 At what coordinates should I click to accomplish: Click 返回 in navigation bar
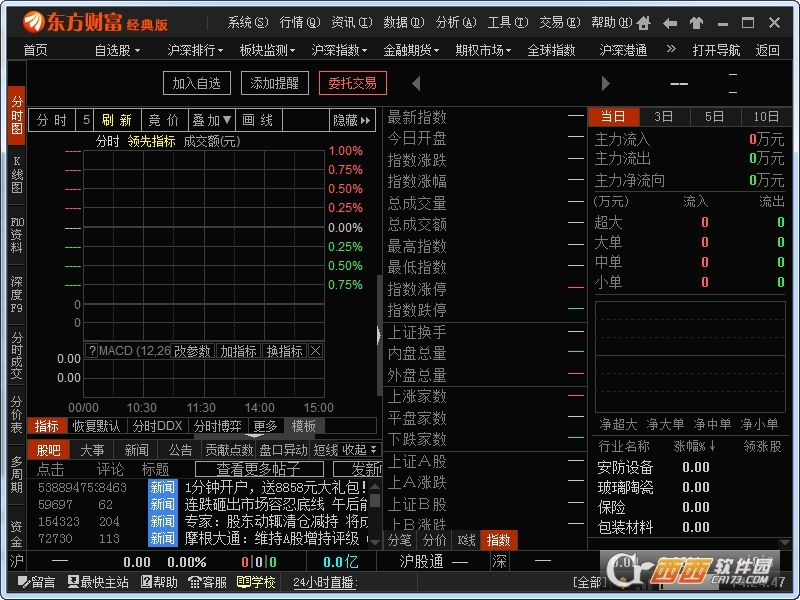click(767, 50)
